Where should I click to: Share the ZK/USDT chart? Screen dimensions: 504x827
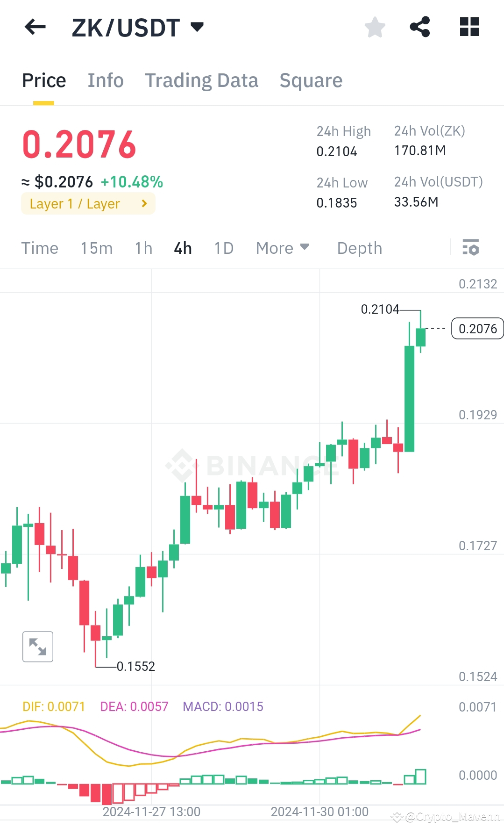pos(421,27)
